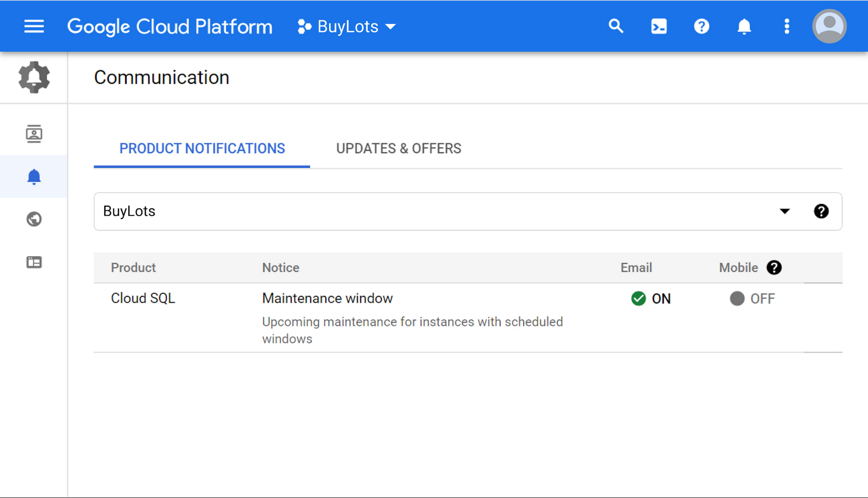Image resolution: width=868 pixels, height=498 pixels.
Task: Click the Upcoming maintenance description text
Action: [412, 330]
